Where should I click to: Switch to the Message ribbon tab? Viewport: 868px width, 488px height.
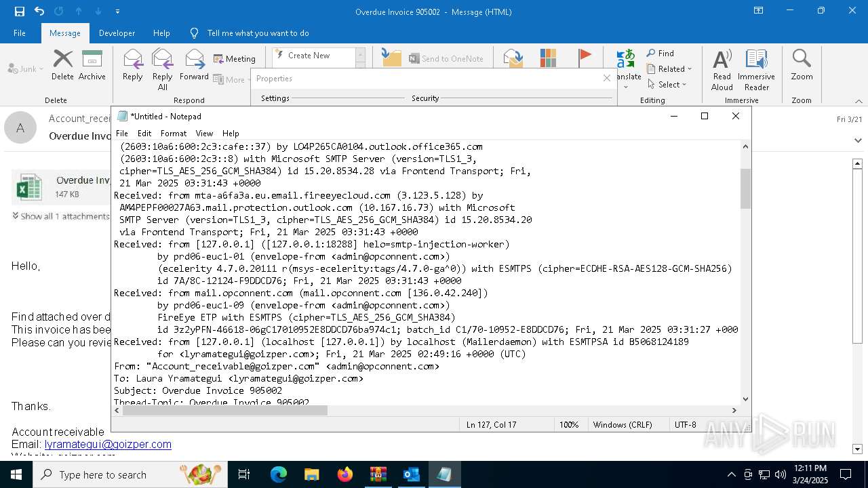click(65, 33)
